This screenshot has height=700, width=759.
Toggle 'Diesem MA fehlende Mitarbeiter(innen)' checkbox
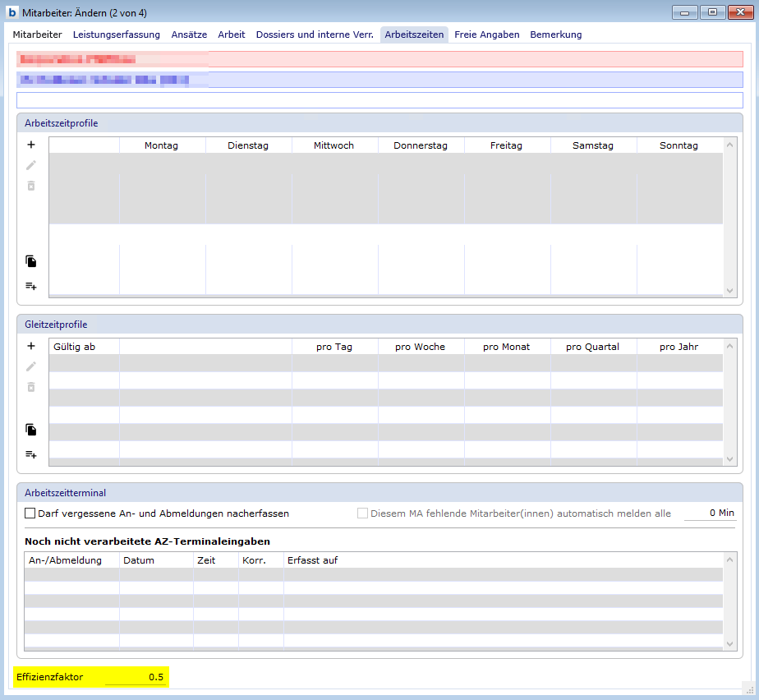363,513
